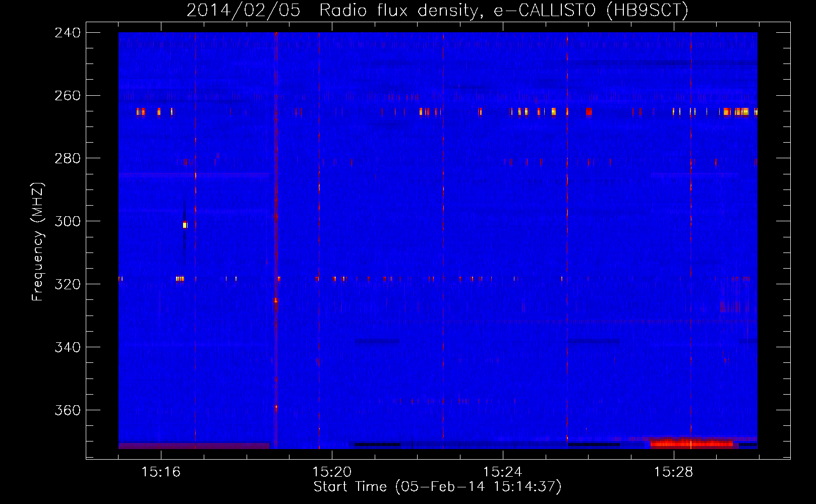Click the bright yellow burst spot near 300 MHz
This screenshot has height=504, width=816.
point(185,225)
